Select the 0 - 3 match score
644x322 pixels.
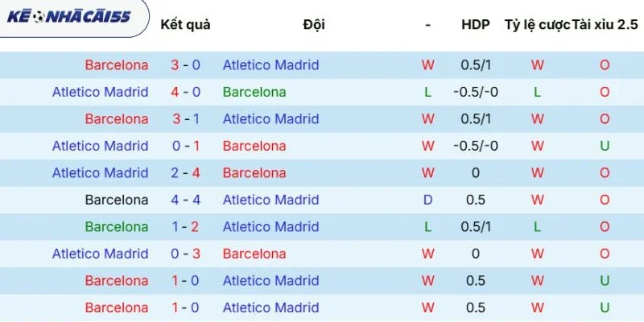tap(185, 254)
